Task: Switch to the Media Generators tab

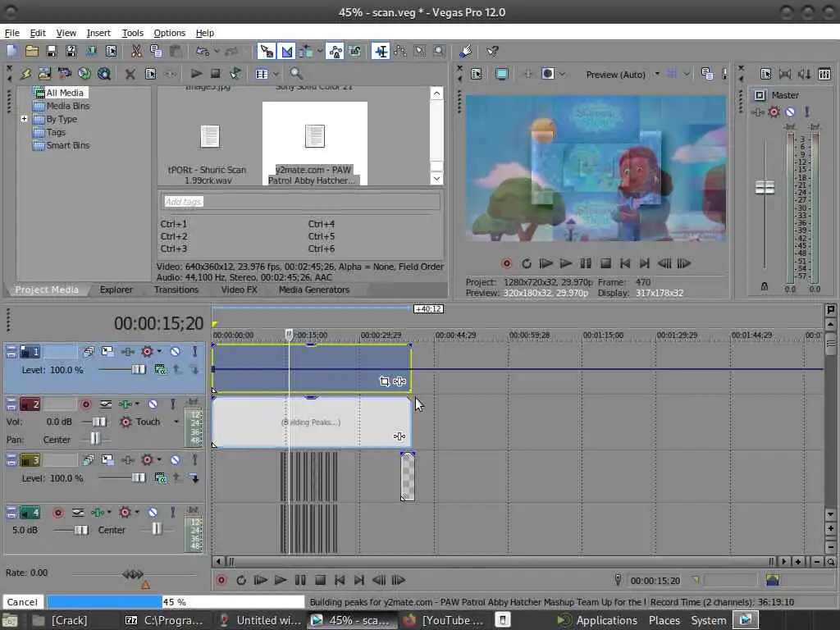Action: [x=314, y=290]
